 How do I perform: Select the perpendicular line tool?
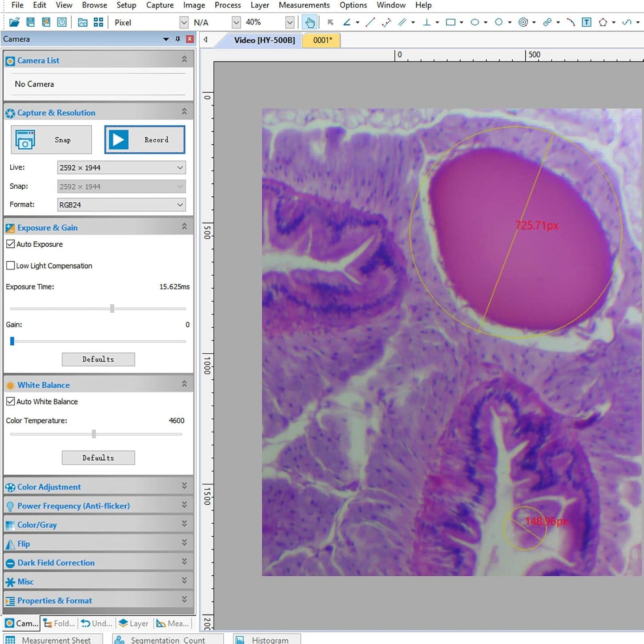click(427, 22)
